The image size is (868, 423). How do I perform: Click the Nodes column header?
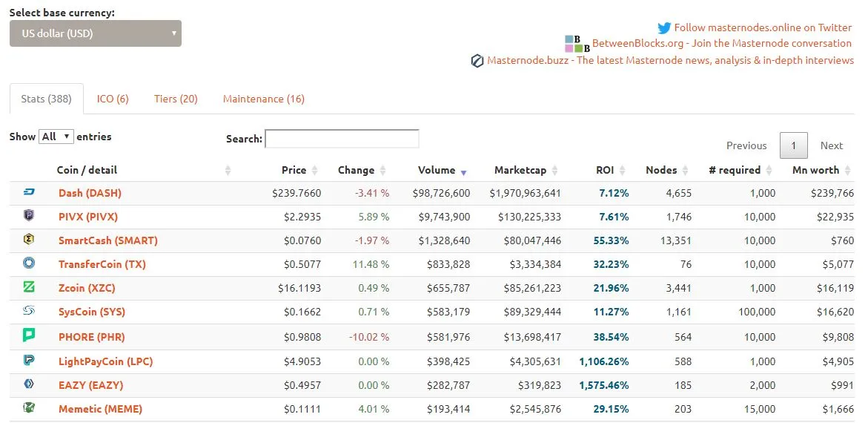pos(661,170)
